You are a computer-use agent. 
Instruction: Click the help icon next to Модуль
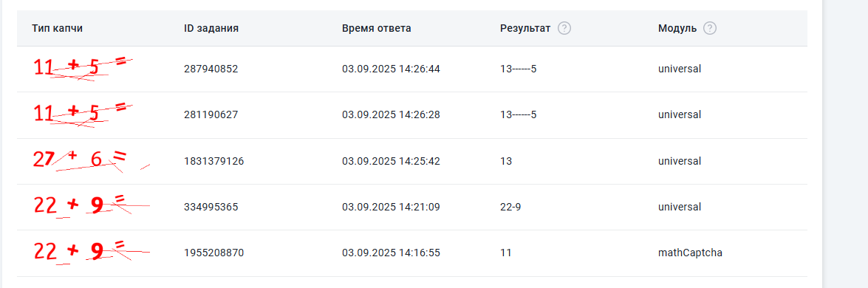[x=710, y=28]
